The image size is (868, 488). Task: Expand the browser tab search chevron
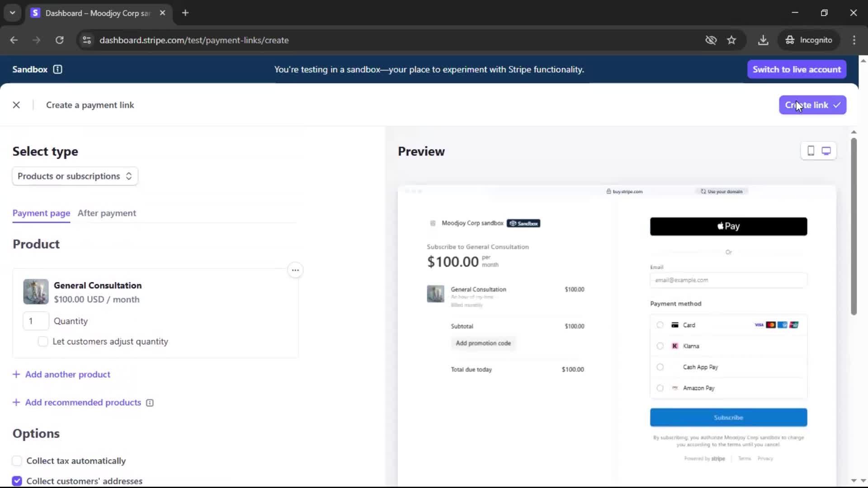13,13
